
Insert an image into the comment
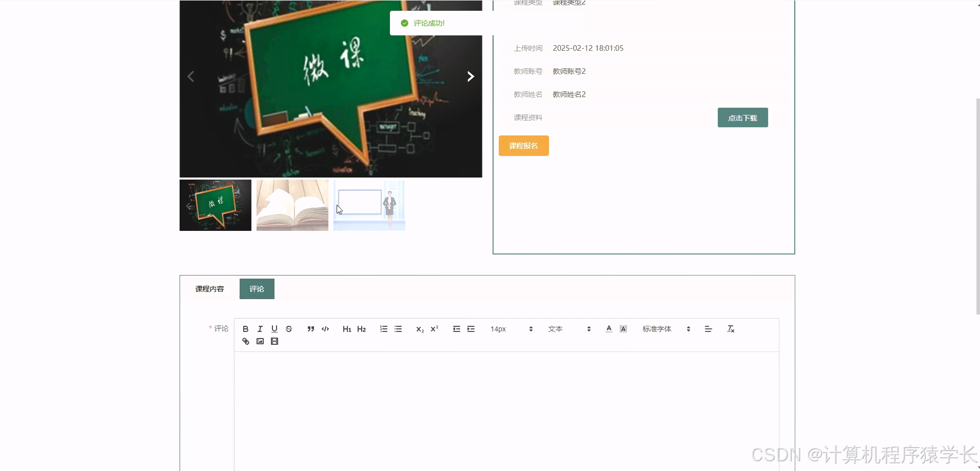(260, 341)
